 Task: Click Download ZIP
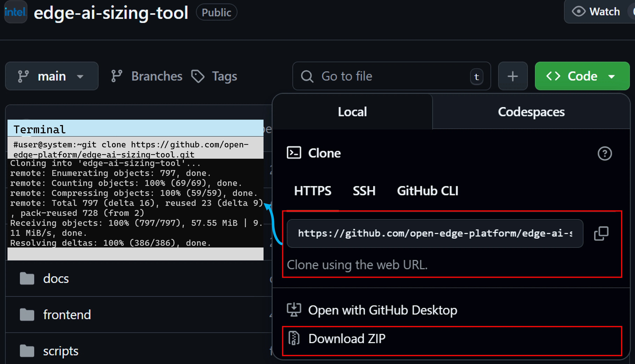click(x=347, y=339)
